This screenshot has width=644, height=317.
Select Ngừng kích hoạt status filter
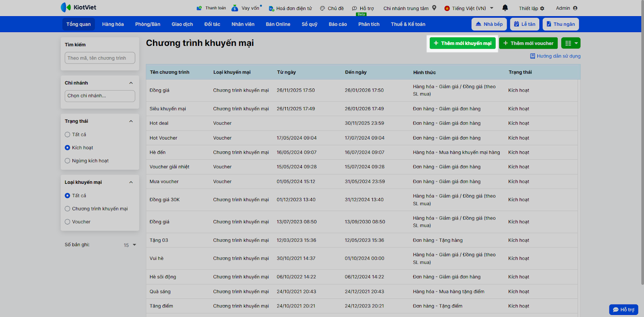pos(68,161)
